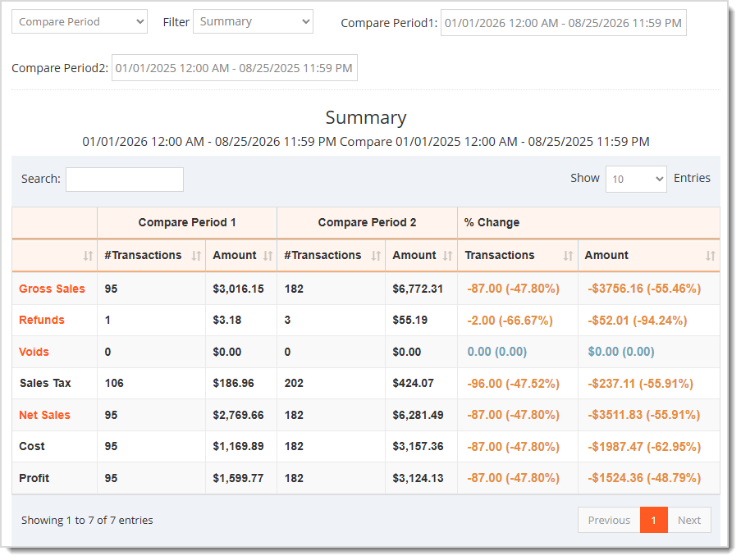
Task: Click the -$237.11 (-55.91%) change value
Action: click(x=641, y=384)
